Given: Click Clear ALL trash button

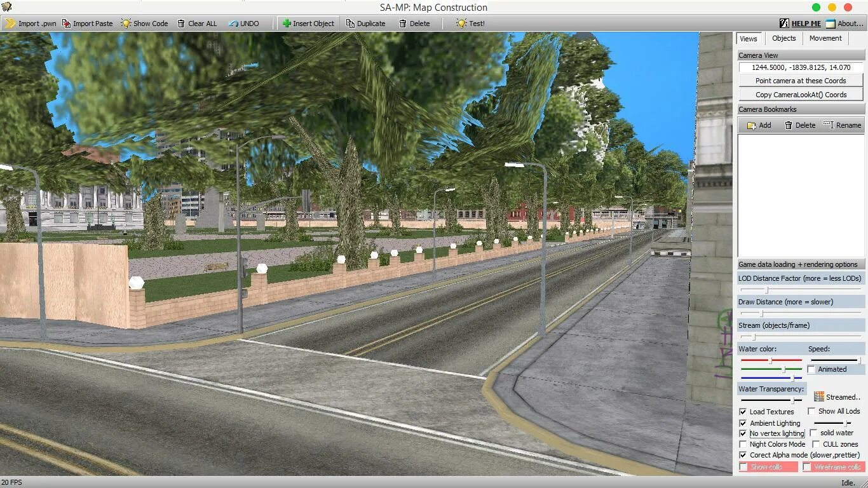Looking at the screenshot, I should tap(197, 24).
